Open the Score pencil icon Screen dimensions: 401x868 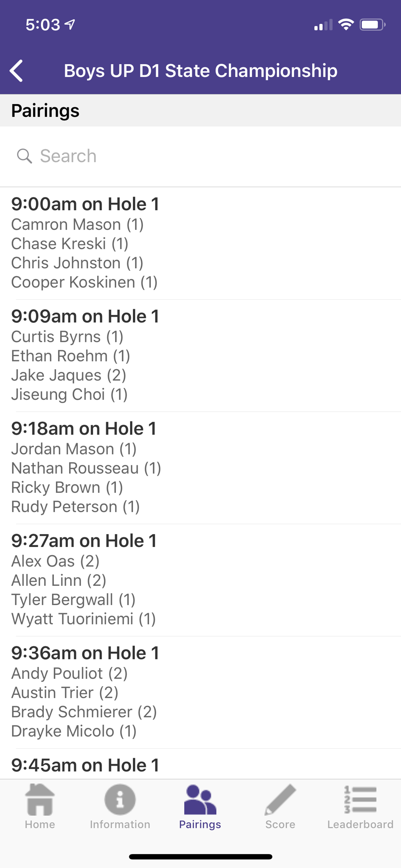coord(280,800)
